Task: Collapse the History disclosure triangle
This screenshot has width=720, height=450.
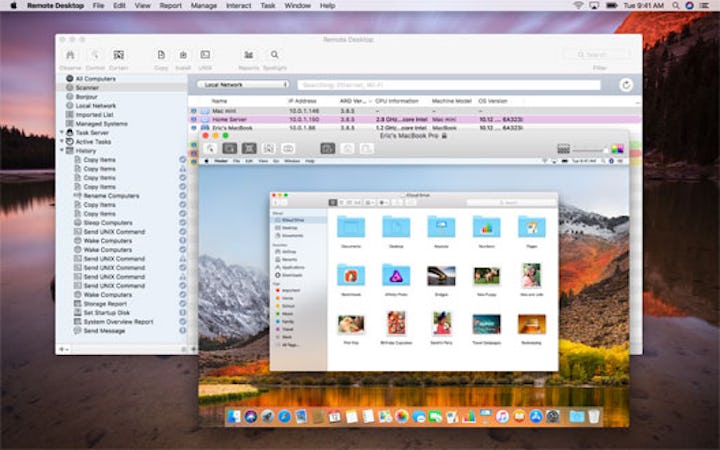Action: 62,151
